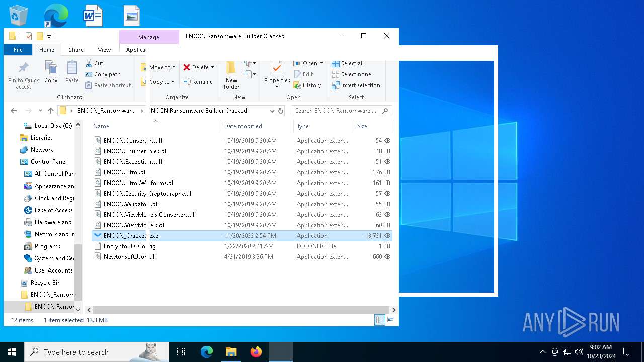The width and height of the screenshot is (644, 362).
Task: Click quick access Properties icon in title bar
Action: coord(29,36)
